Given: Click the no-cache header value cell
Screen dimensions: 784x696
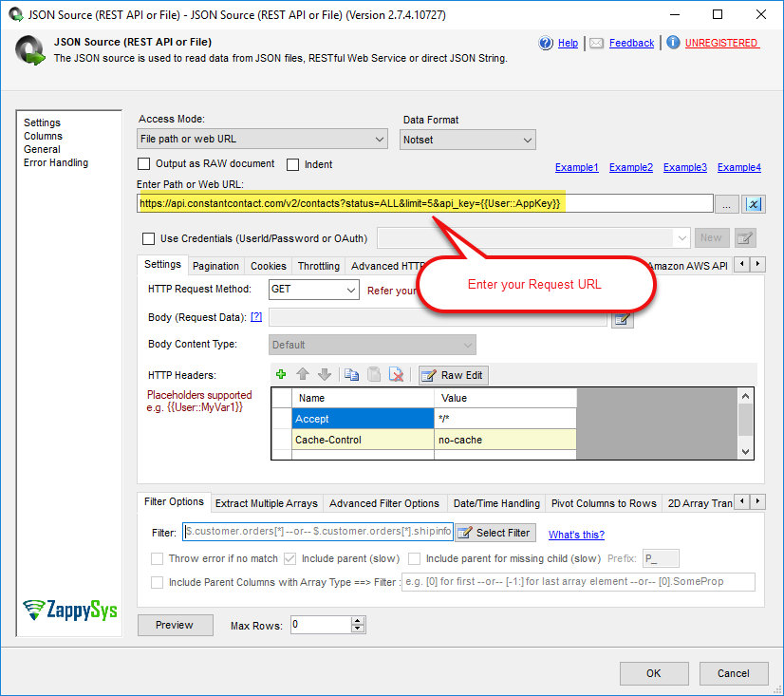Looking at the screenshot, I should coord(505,440).
